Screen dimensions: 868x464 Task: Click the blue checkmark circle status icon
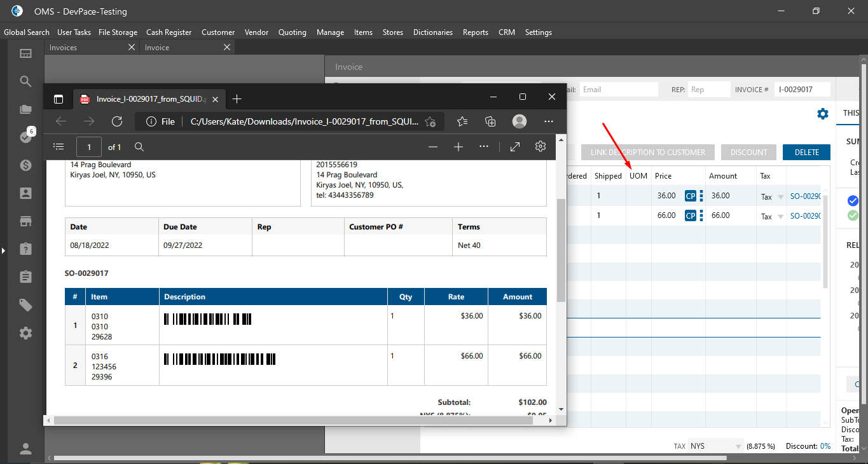[x=853, y=201]
